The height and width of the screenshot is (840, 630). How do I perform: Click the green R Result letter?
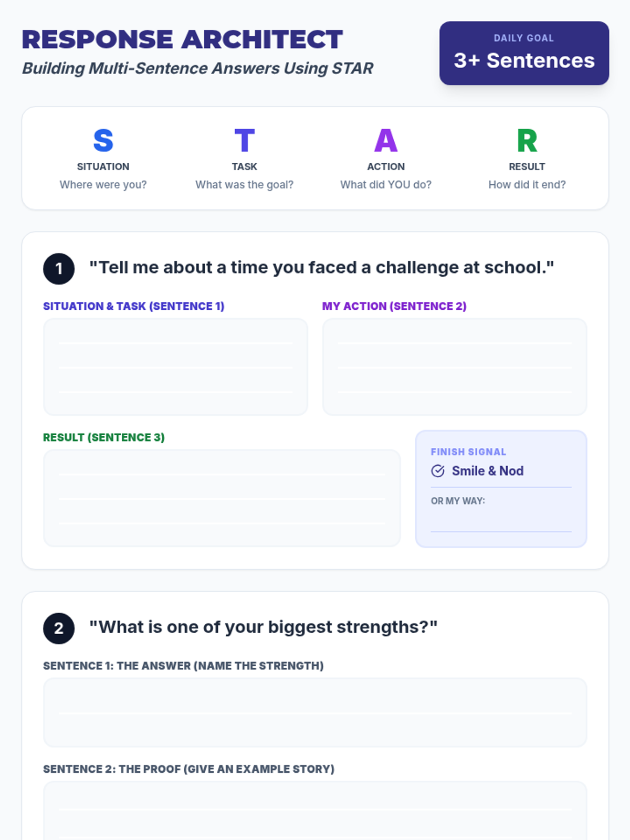(527, 141)
